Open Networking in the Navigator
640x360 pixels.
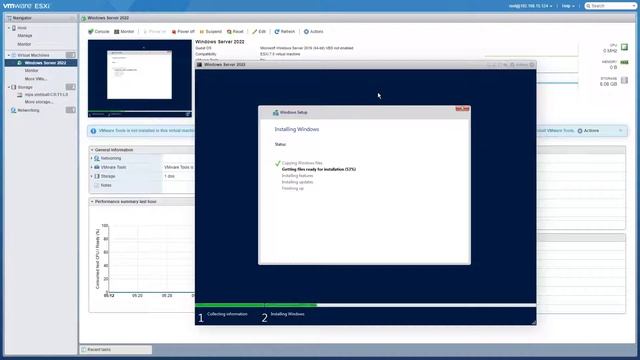28,110
